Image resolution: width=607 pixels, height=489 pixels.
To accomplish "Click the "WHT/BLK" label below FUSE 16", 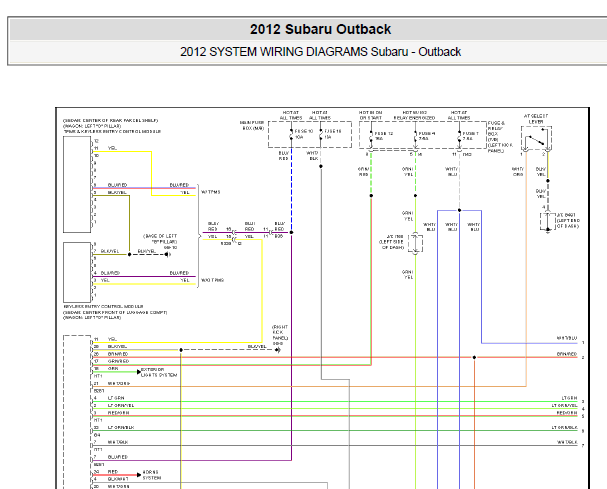I will pyautogui.click(x=313, y=156).
